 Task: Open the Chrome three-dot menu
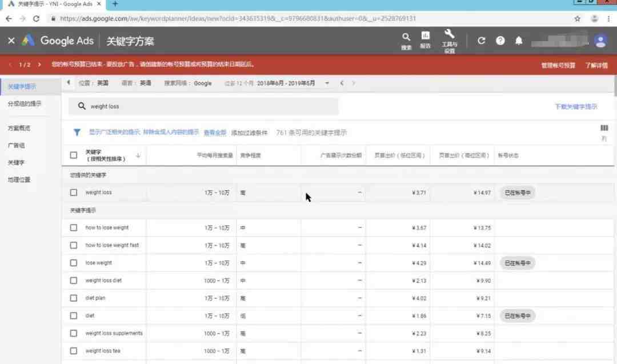pos(609,18)
